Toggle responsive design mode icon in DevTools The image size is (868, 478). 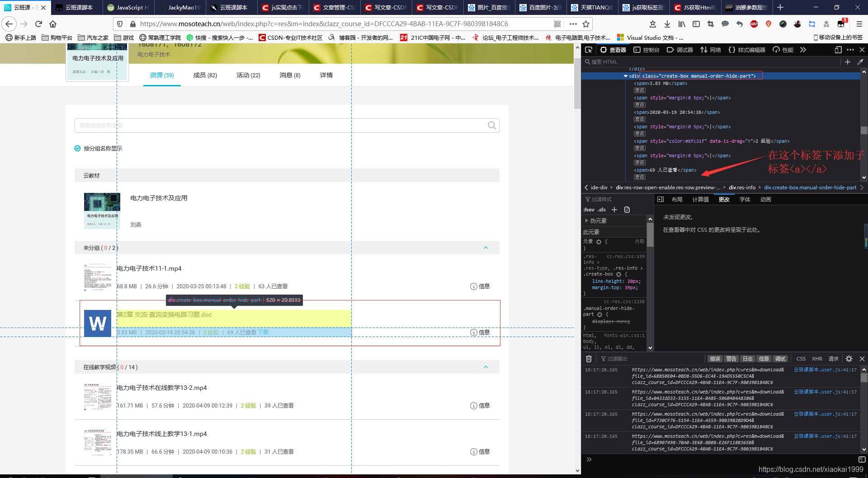[838, 50]
